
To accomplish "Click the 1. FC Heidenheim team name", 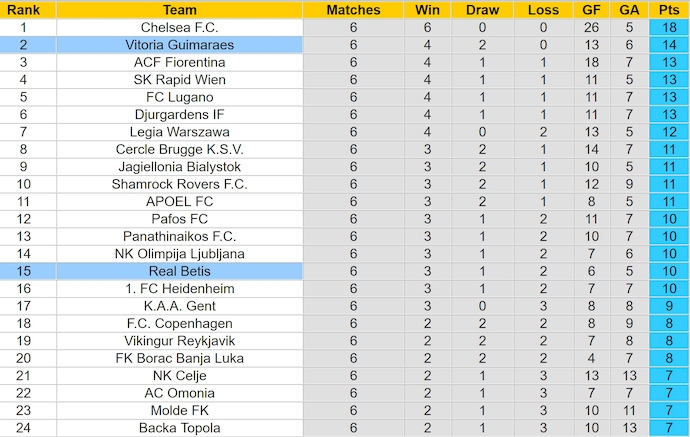I will click(x=179, y=288).
